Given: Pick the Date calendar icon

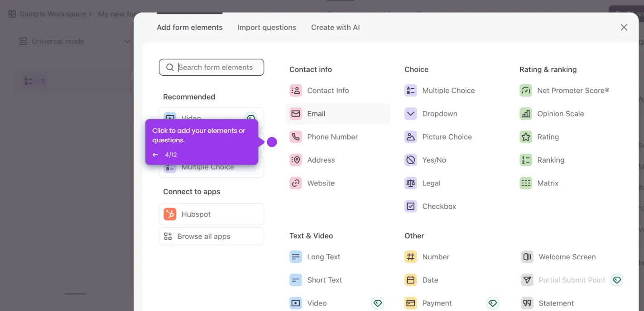Looking at the screenshot, I should pos(411,280).
